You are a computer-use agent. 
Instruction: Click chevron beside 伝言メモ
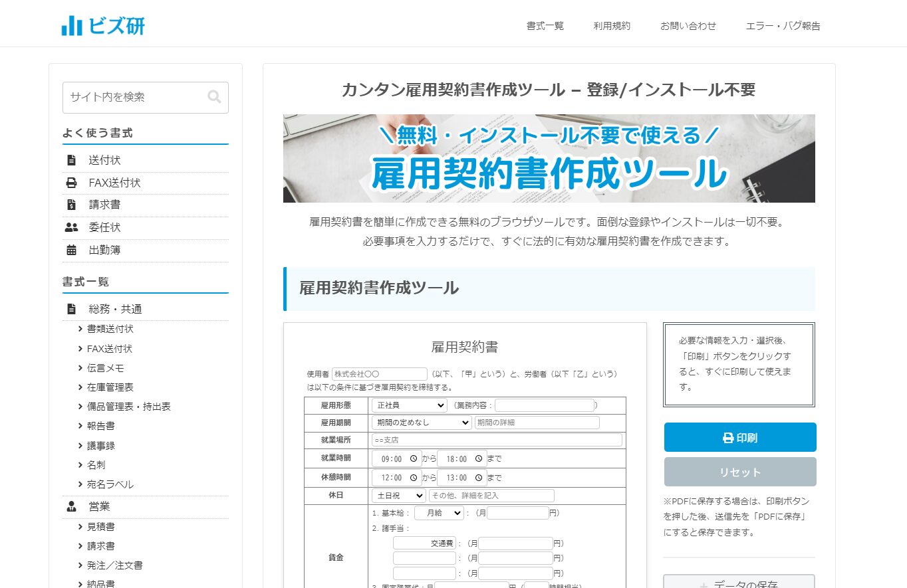[x=80, y=368]
